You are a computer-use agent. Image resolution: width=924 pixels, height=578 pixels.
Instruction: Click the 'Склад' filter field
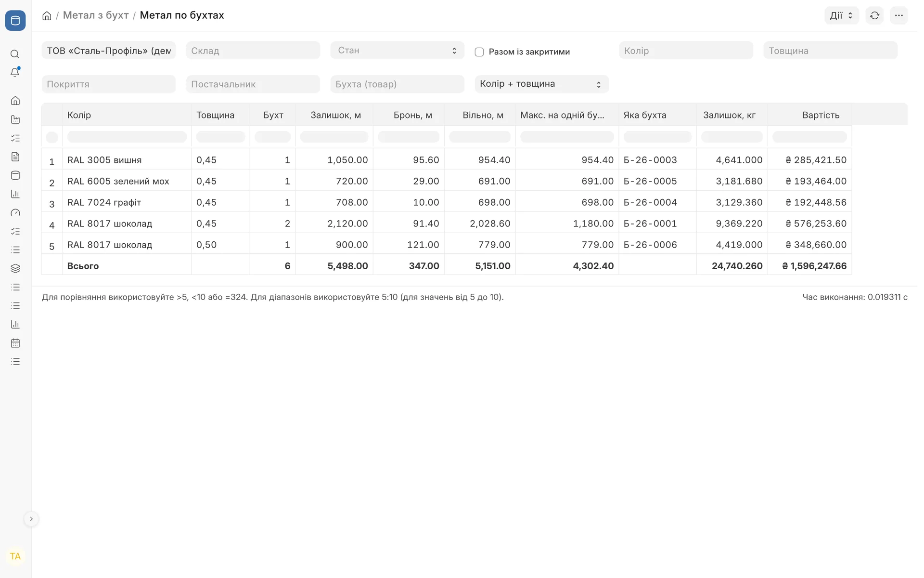pyautogui.click(x=253, y=51)
